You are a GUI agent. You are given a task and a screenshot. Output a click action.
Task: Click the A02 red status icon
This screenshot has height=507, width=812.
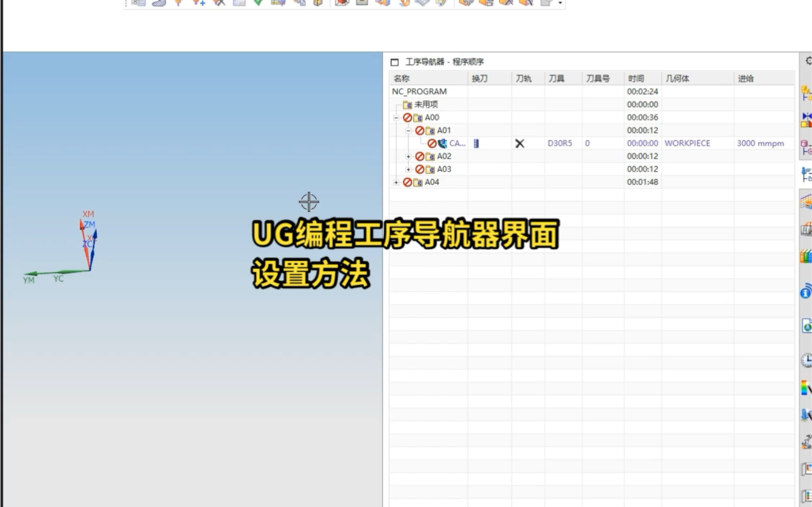pyautogui.click(x=419, y=156)
